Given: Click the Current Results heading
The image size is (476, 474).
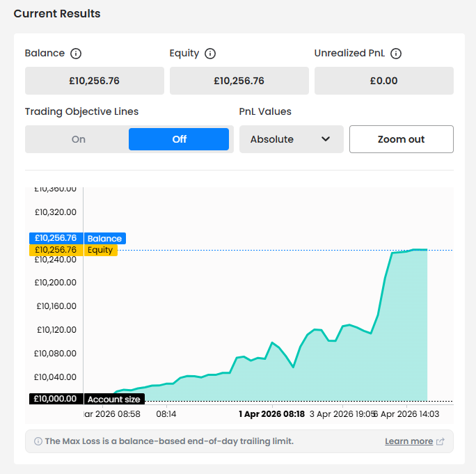Looking at the screenshot, I should pyautogui.click(x=57, y=14).
